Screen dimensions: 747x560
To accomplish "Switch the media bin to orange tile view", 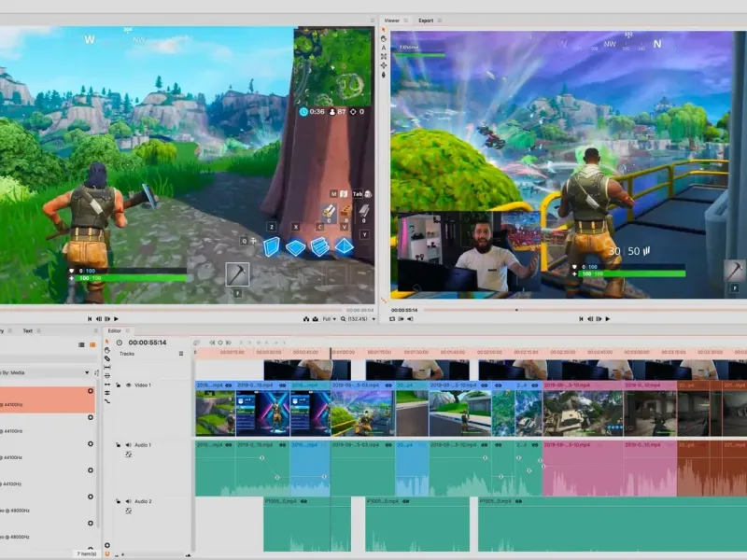I will [x=92, y=344].
